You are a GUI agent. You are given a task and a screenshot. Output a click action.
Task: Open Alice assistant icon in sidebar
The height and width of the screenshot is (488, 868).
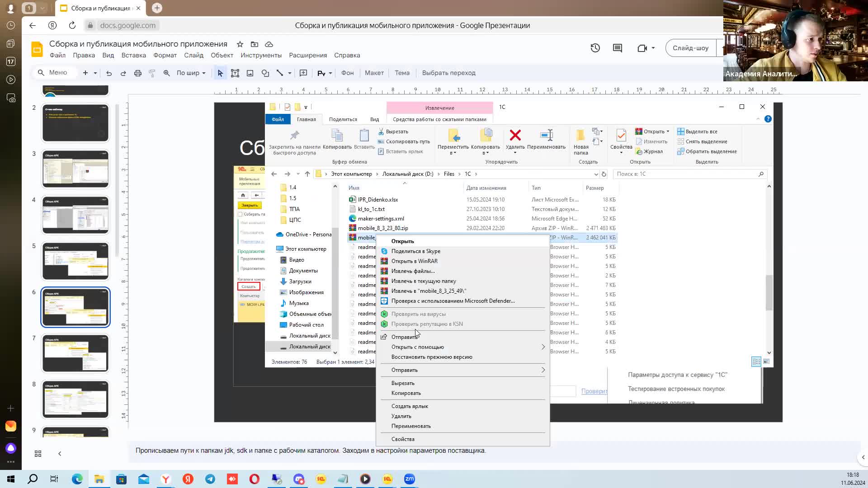[x=11, y=448]
